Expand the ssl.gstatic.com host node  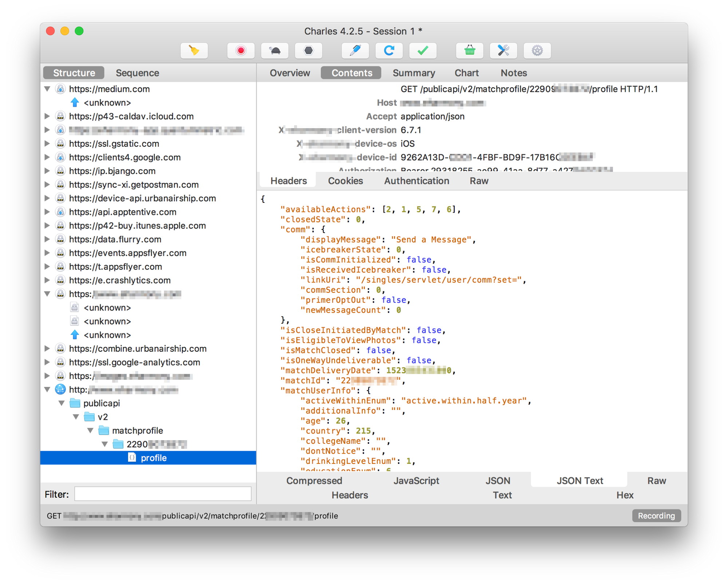(x=47, y=143)
